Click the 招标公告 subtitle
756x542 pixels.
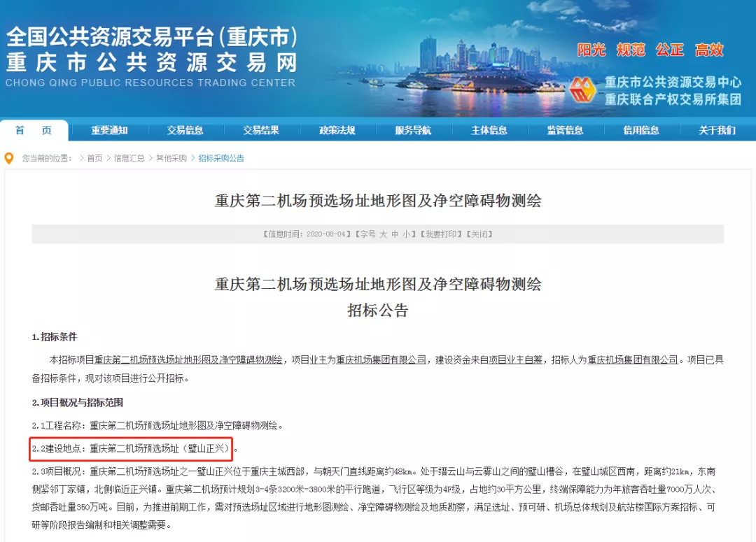pos(378,310)
